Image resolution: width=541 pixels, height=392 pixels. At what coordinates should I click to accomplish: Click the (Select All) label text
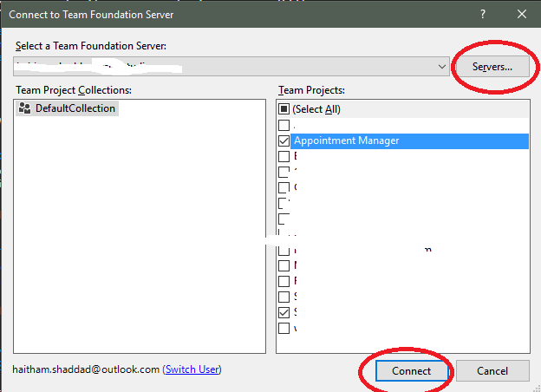click(316, 109)
